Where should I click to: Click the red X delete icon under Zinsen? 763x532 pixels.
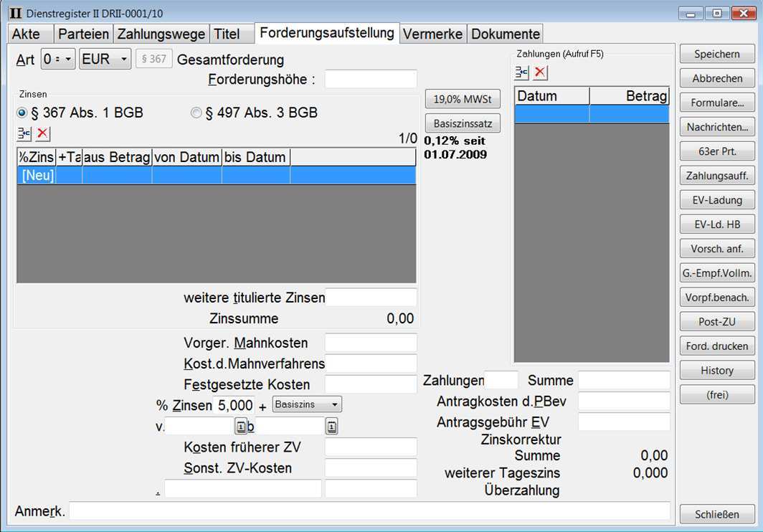(x=43, y=133)
